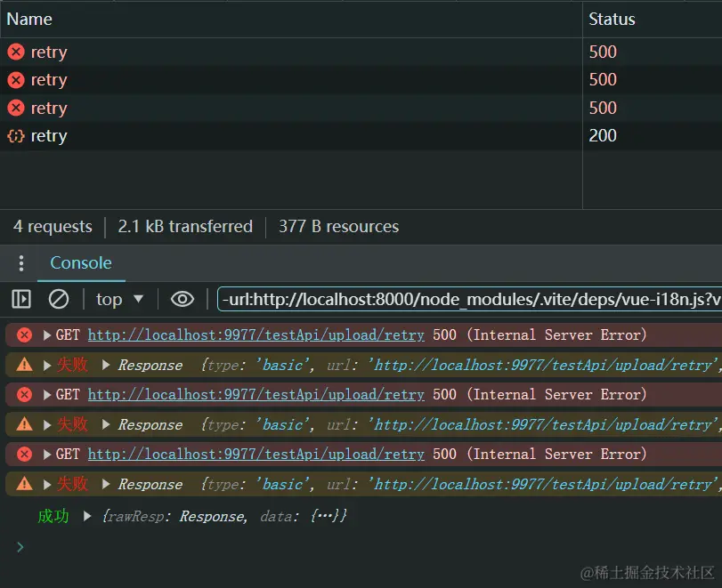The height and width of the screenshot is (588, 722).
Task: Expand the second 失败 warning stack trace
Action: coord(46,424)
